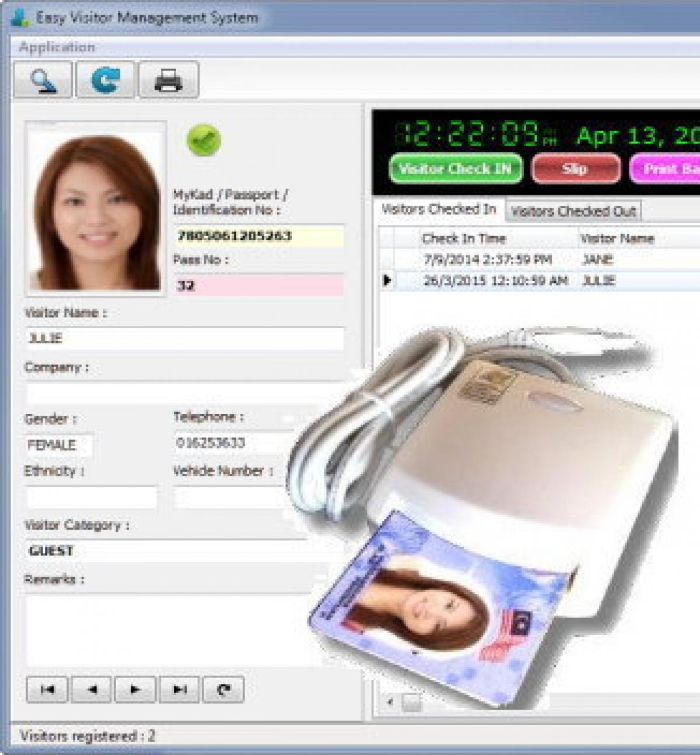Sort by the Visitor Name column header
The height and width of the screenshot is (755, 700).
pyautogui.click(x=639, y=238)
